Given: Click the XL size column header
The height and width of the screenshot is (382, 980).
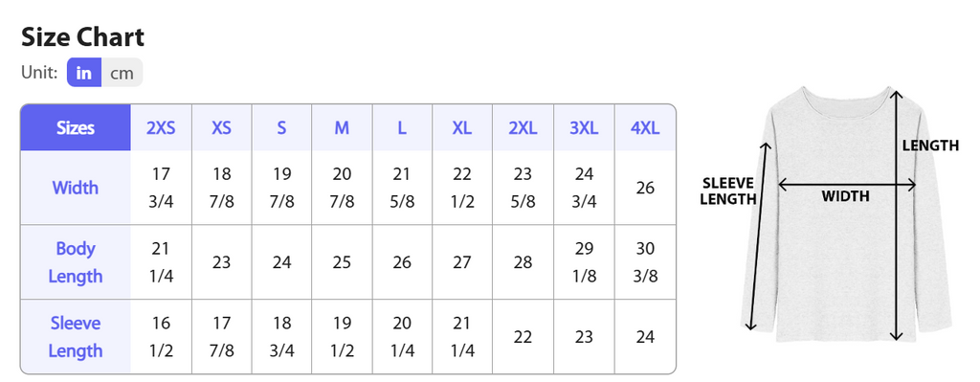Looking at the screenshot, I should [462, 127].
